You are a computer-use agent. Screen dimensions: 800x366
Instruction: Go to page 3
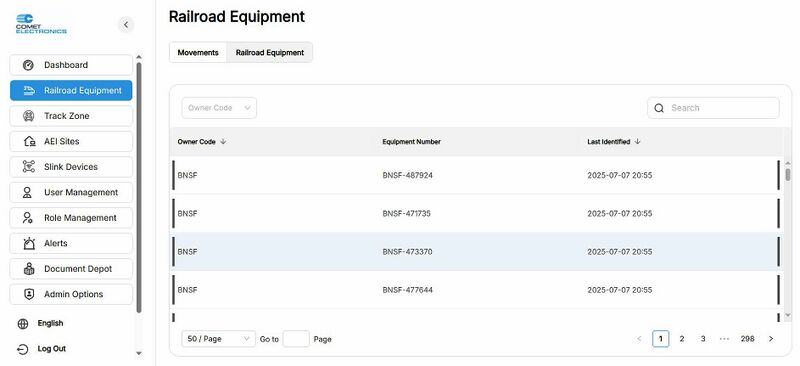(703, 339)
